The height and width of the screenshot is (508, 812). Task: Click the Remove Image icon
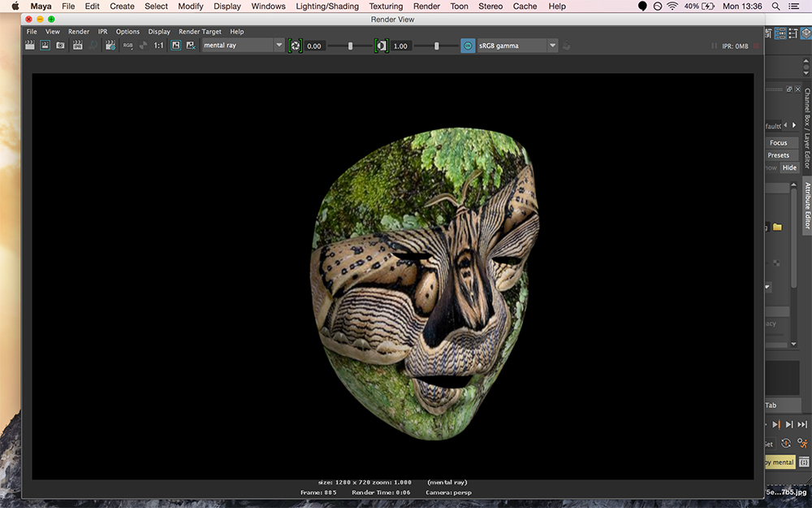(190, 46)
